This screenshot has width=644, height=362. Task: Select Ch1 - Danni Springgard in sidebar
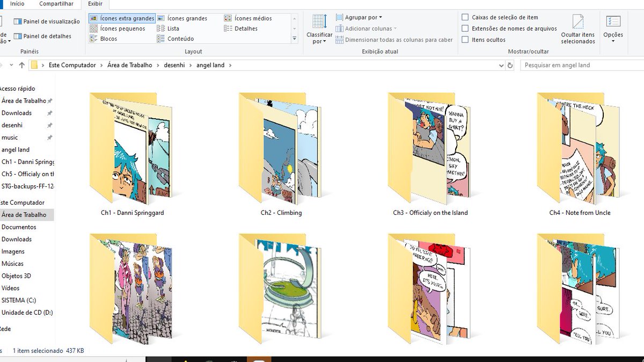28,162
